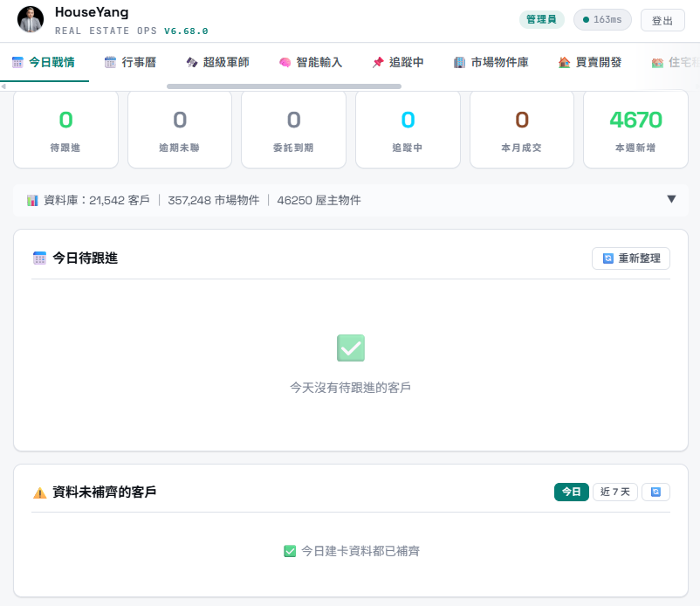Select the 近 7 天 filter
700x606 pixels.
[x=615, y=492]
